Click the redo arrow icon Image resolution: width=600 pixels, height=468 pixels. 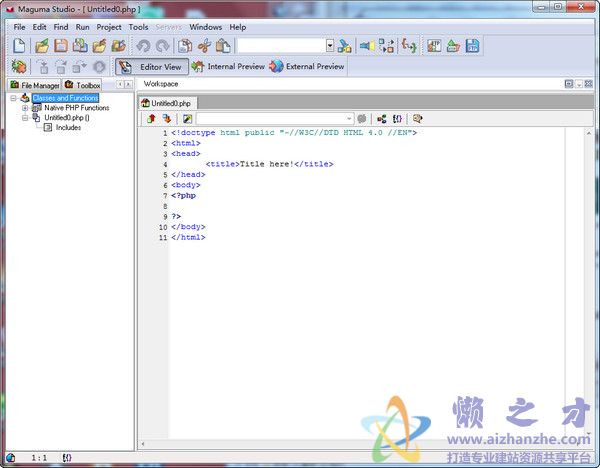tap(163, 46)
